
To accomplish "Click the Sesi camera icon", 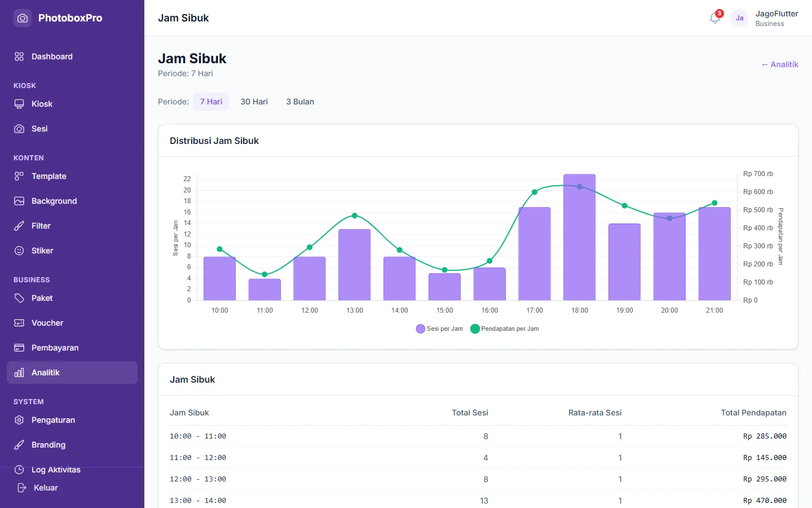I will pos(19,129).
